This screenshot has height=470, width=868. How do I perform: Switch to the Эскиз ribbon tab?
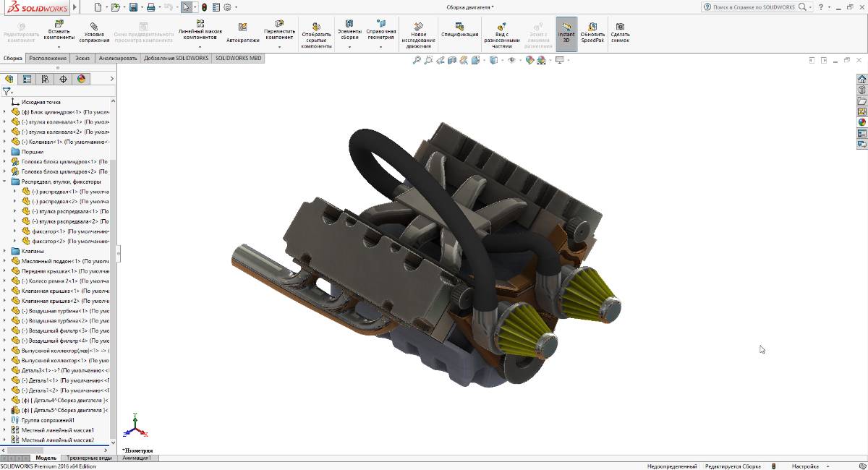pyautogui.click(x=83, y=58)
